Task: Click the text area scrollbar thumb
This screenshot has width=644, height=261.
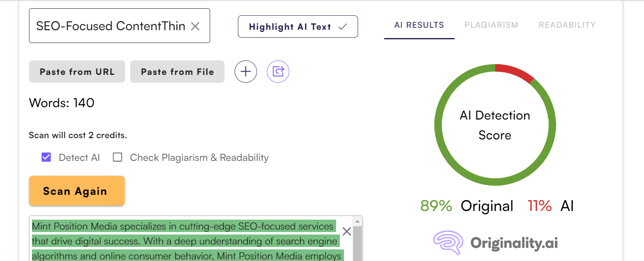Action: pos(357,244)
